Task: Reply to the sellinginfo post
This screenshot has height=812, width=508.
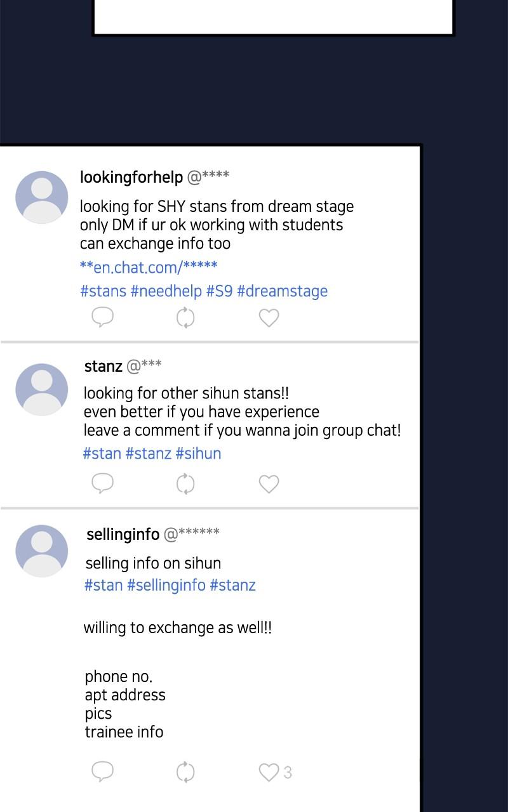Action: (102, 771)
